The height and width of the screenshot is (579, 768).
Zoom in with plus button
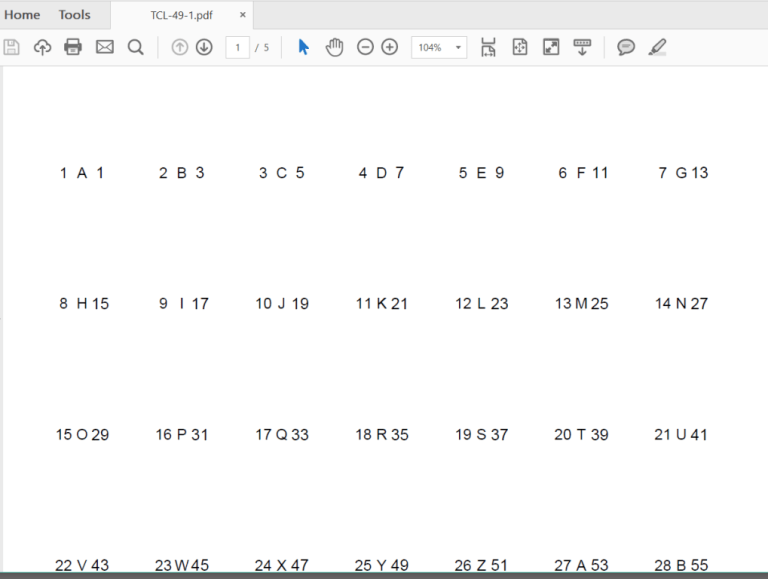[390, 47]
